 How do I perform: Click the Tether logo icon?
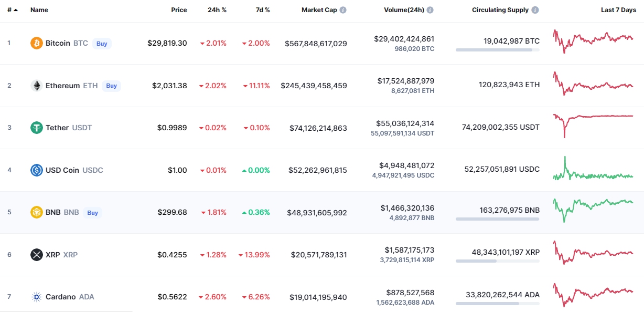click(37, 128)
